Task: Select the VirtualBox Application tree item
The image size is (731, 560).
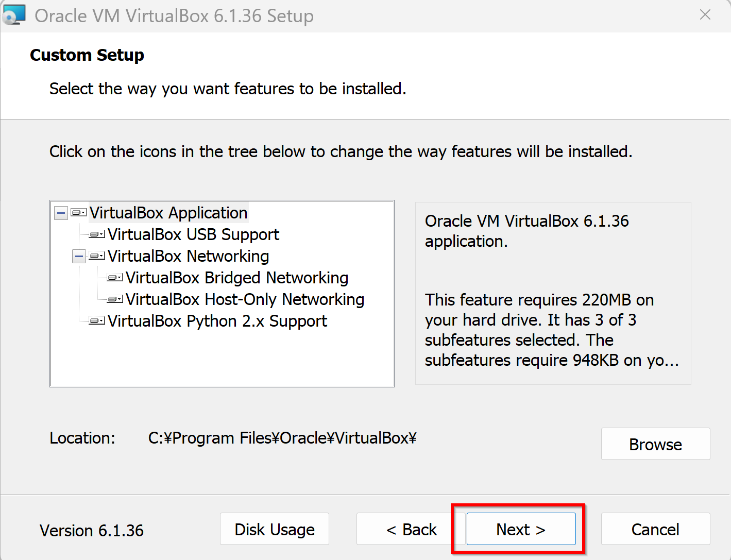Action: pyautogui.click(x=168, y=213)
